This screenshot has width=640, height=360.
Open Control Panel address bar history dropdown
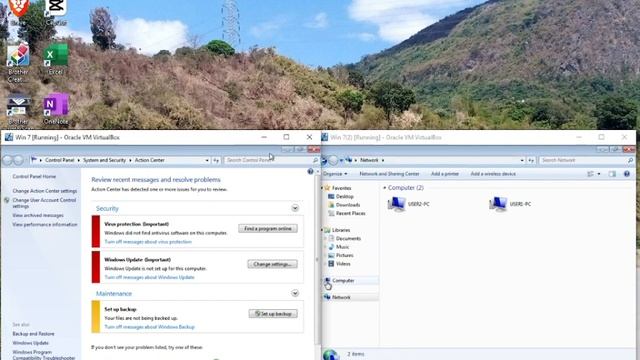pyautogui.click(x=207, y=160)
